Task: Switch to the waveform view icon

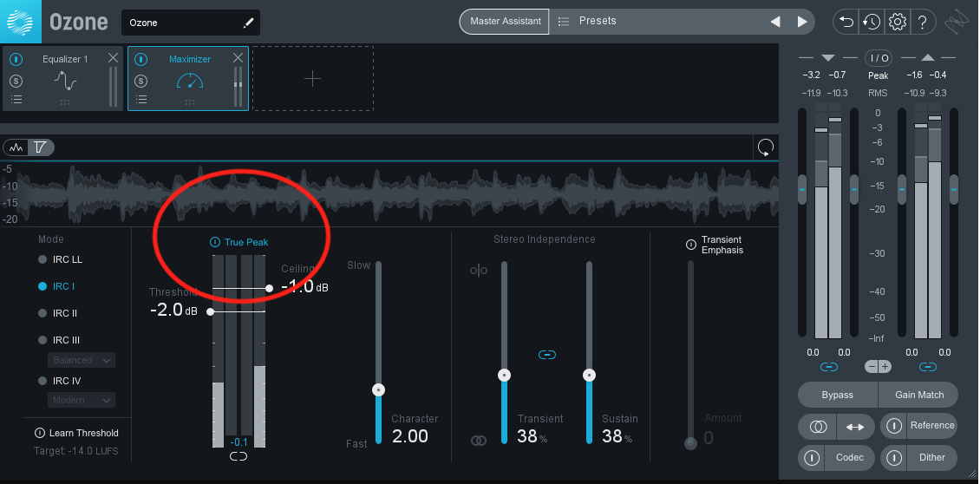Action: pos(16,147)
